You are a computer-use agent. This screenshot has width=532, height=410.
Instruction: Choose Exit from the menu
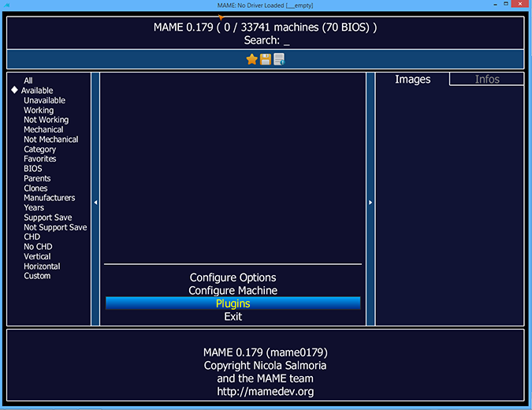[x=233, y=316]
